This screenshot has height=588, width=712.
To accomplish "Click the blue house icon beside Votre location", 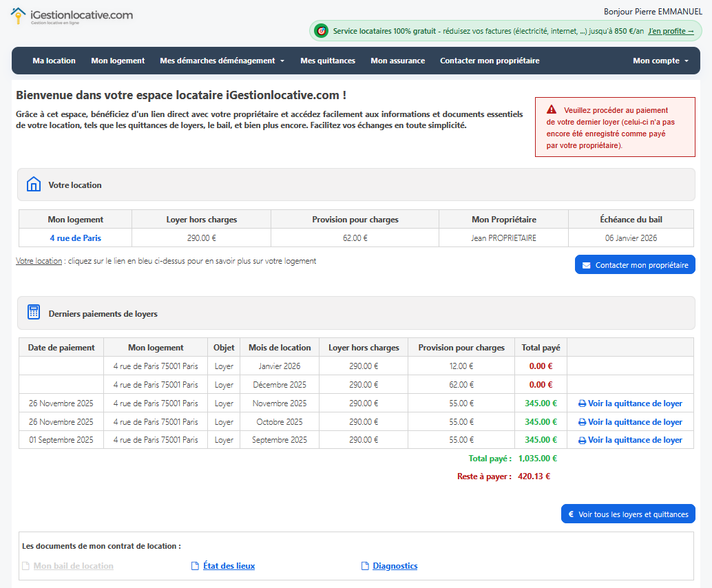I will 34,185.
